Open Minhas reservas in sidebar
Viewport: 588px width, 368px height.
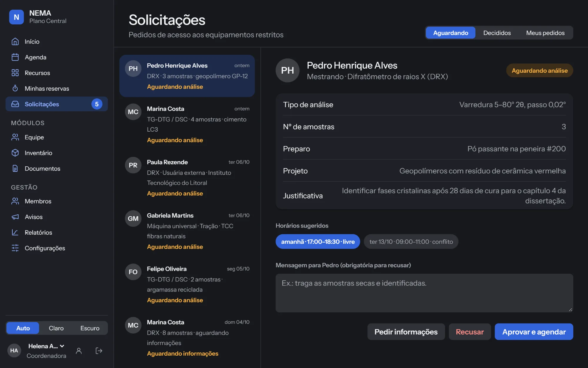point(57,88)
